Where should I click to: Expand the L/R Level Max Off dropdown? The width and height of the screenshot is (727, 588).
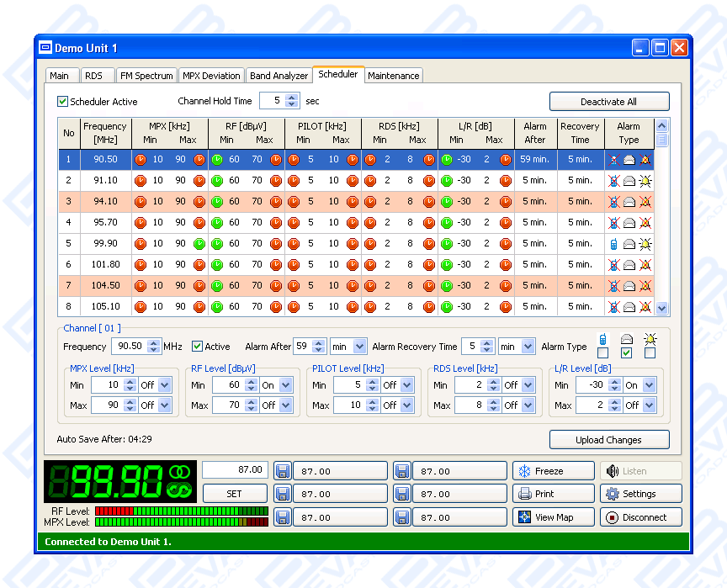pos(649,405)
